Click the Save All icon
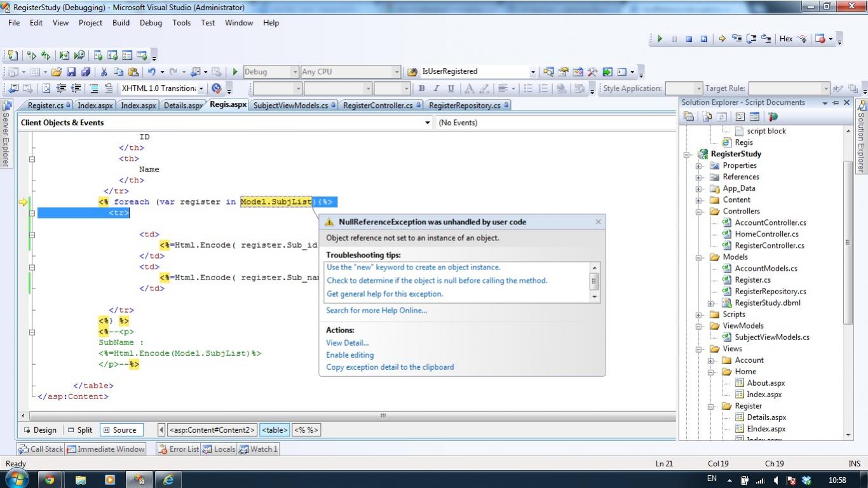 86,72
